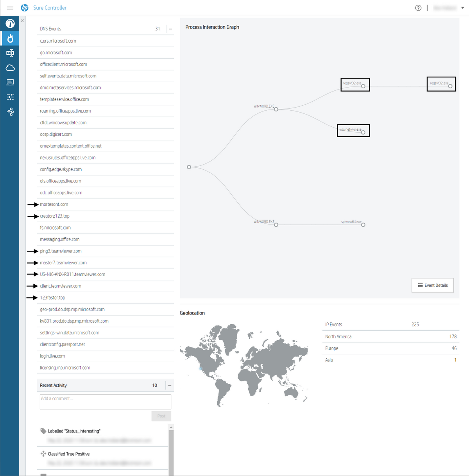
Task: Select self.events.data.microsoft.com DNS entry
Action: pyautogui.click(x=106, y=76)
